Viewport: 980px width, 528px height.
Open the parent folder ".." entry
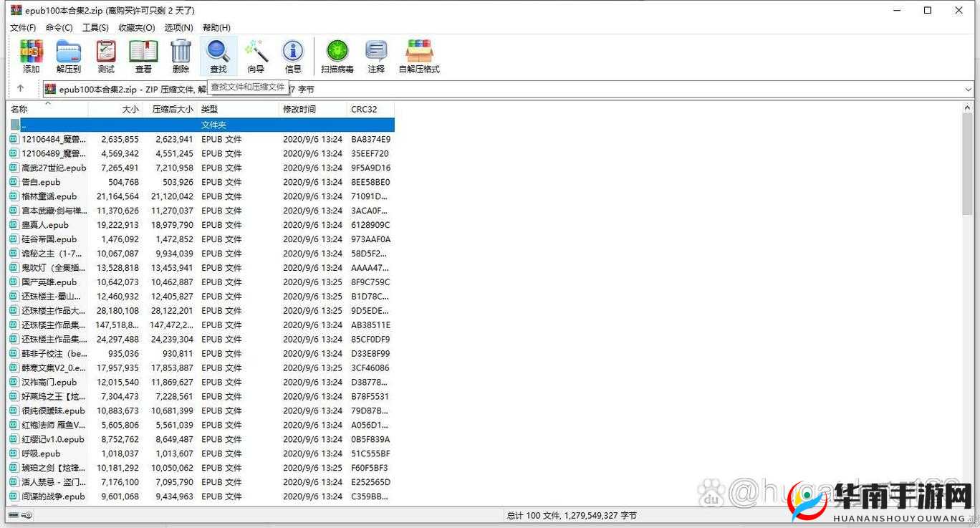coord(24,125)
